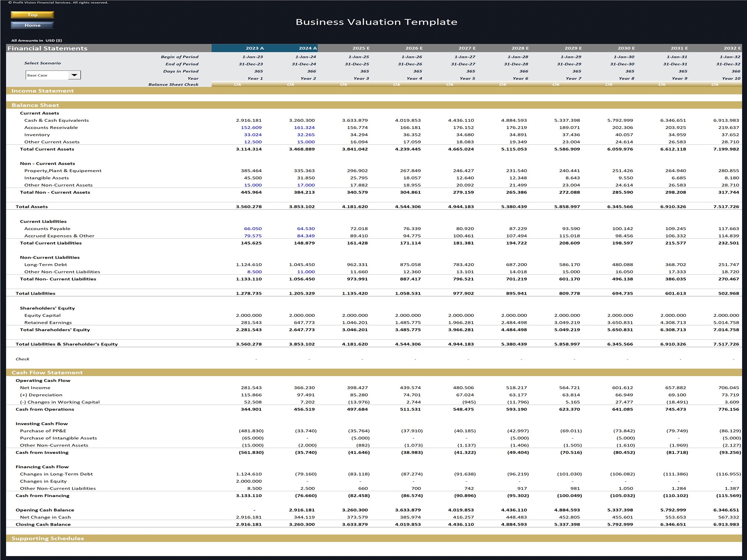Select 2024 Inventory input value 32.265
Image resolution: width=747 pixels, height=560 pixels.
(x=306, y=135)
